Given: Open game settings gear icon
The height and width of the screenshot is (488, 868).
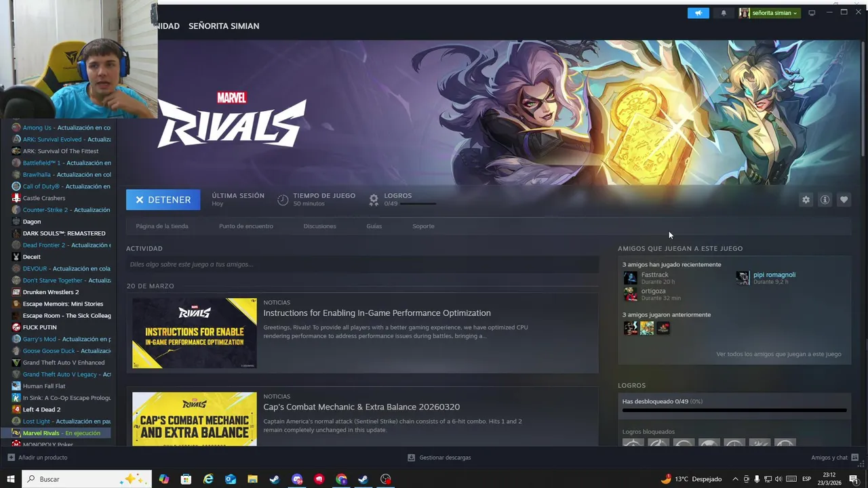Looking at the screenshot, I should [806, 200].
